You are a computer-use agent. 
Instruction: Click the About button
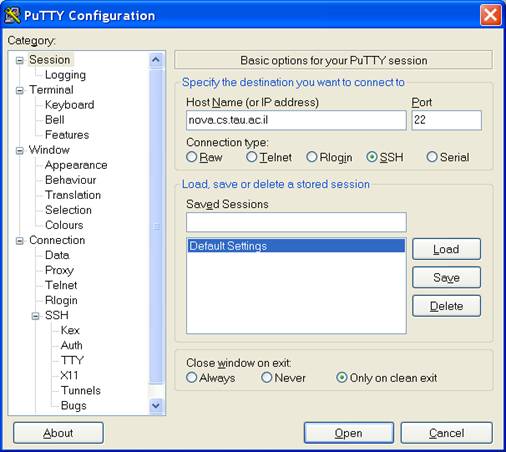(x=58, y=433)
